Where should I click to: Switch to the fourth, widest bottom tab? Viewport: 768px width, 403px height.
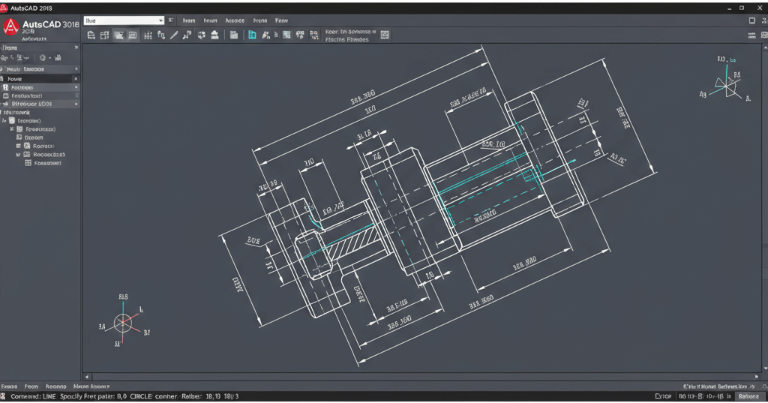(x=91, y=386)
